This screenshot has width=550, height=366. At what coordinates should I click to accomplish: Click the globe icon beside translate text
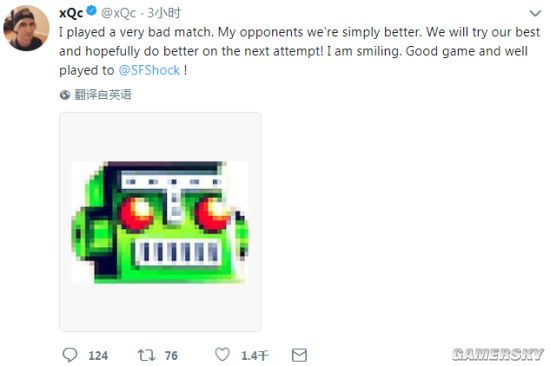click(x=65, y=94)
